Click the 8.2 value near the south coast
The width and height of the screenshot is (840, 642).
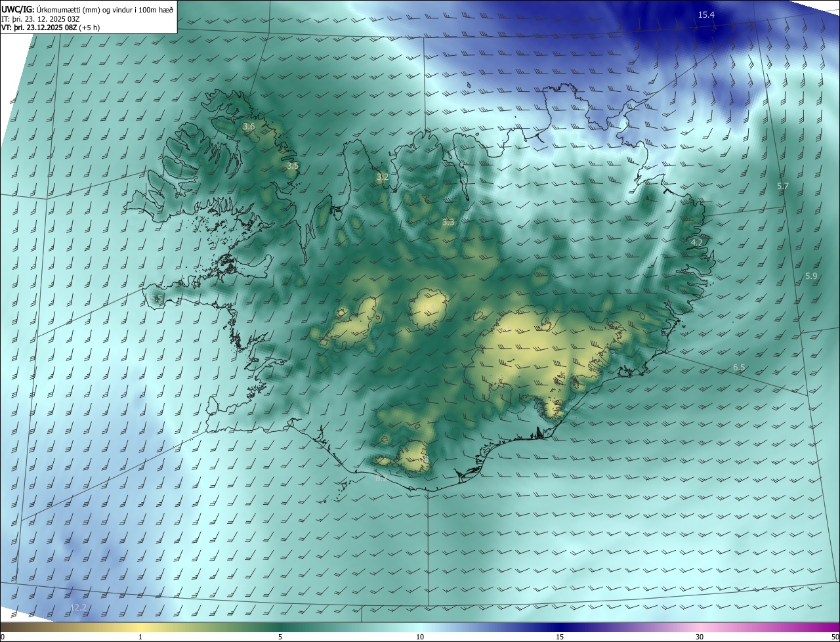pyautogui.click(x=381, y=479)
